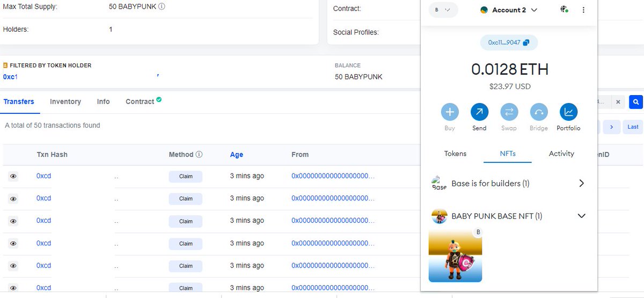Toggle eye preview on sixth transaction row
This screenshot has width=644, height=298.
point(13,288)
